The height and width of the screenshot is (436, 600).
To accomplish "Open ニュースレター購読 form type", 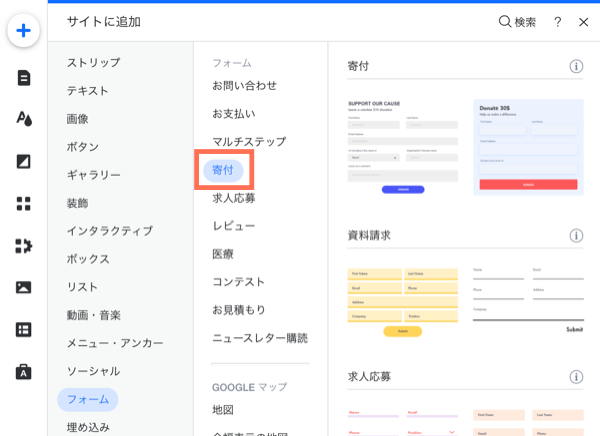I will click(x=260, y=338).
